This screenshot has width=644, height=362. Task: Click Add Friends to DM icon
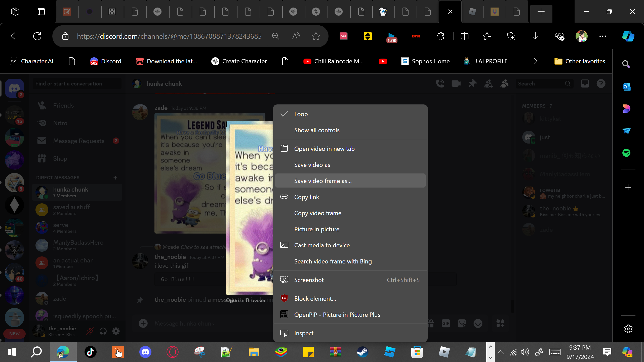click(488, 84)
